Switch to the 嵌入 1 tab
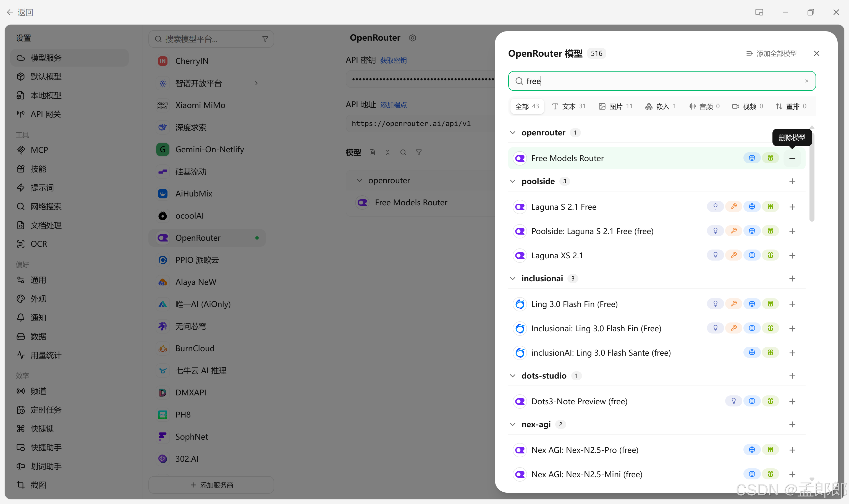Image resolution: width=849 pixels, height=504 pixels. [x=660, y=107]
